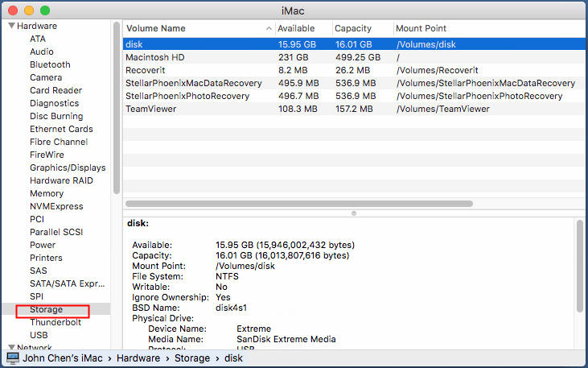Select Ethernet Cards entry
Image resolution: width=588 pixels, height=368 pixels.
tap(61, 129)
